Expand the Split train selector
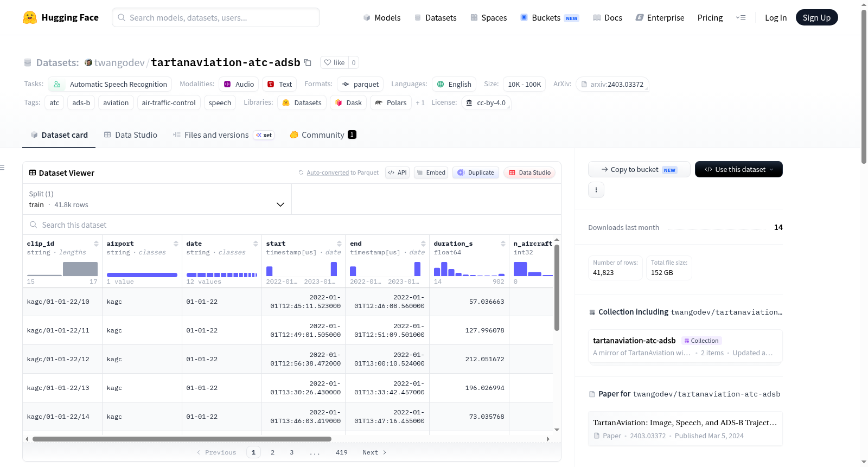 point(157,199)
